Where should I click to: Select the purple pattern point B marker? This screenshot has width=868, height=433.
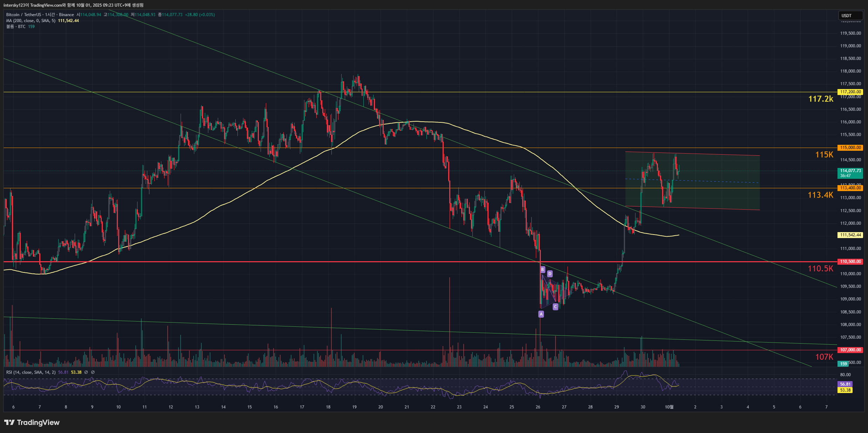pyautogui.click(x=543, y=270)
